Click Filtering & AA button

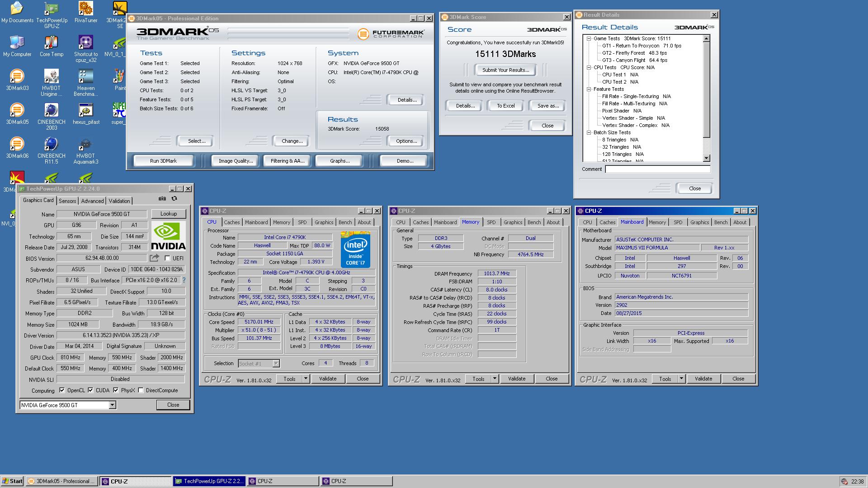tap(288, 161)
